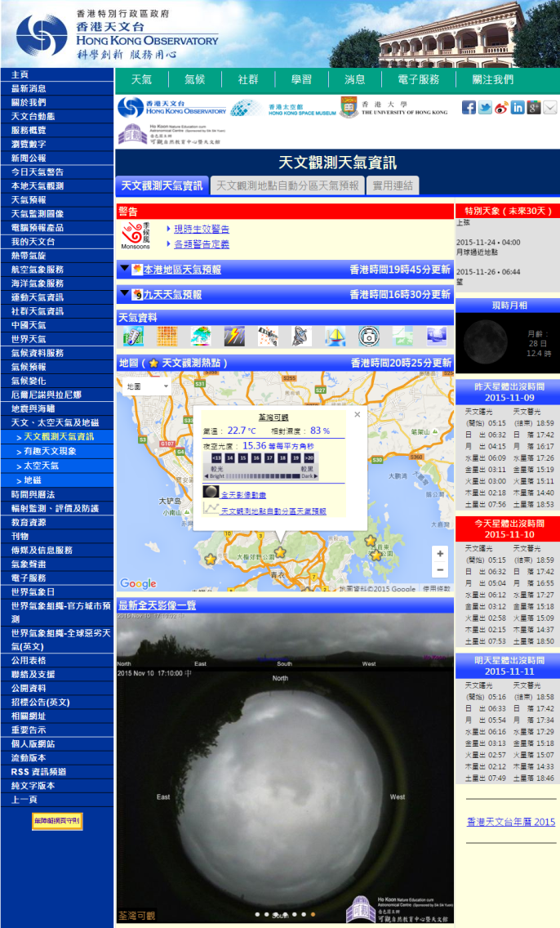Open 香港天文台年曆 2015 link
560x928 pixels.
[x=511, y=822]
